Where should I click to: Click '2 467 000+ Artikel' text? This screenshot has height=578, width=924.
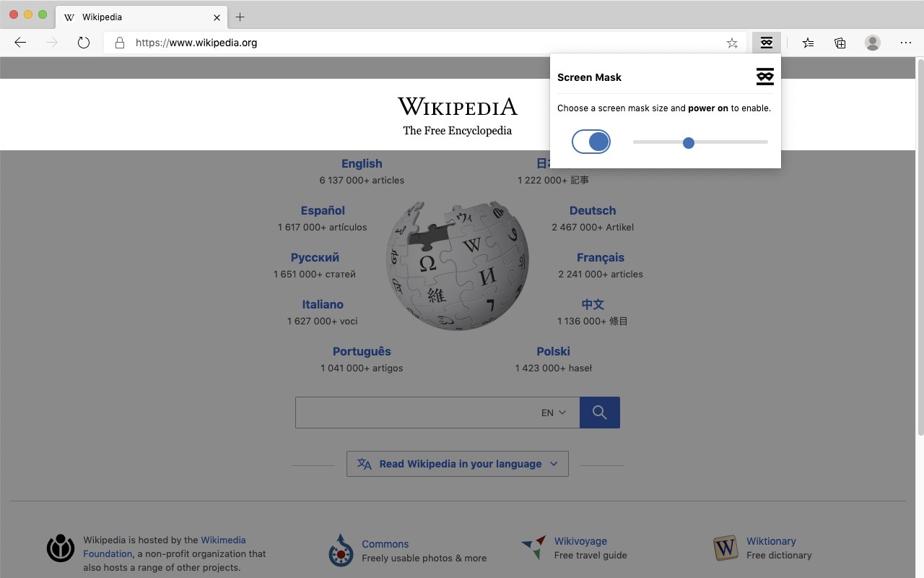pos(593,227)
